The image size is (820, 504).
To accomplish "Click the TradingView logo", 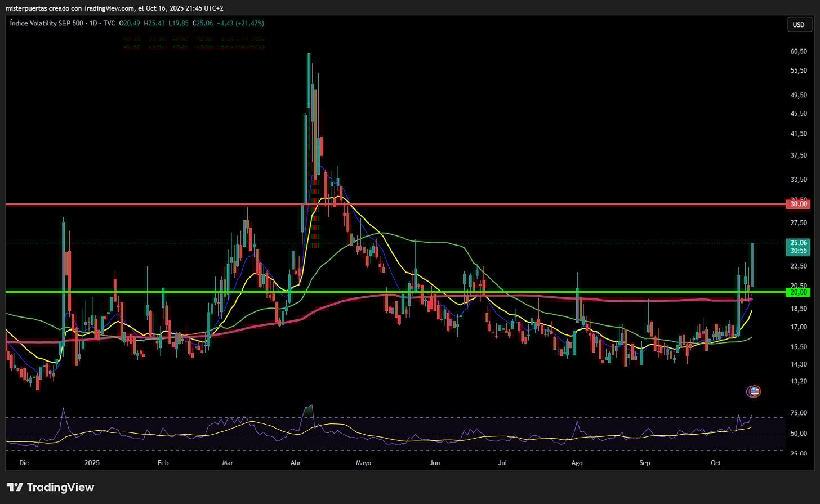I will pos(50,487).
